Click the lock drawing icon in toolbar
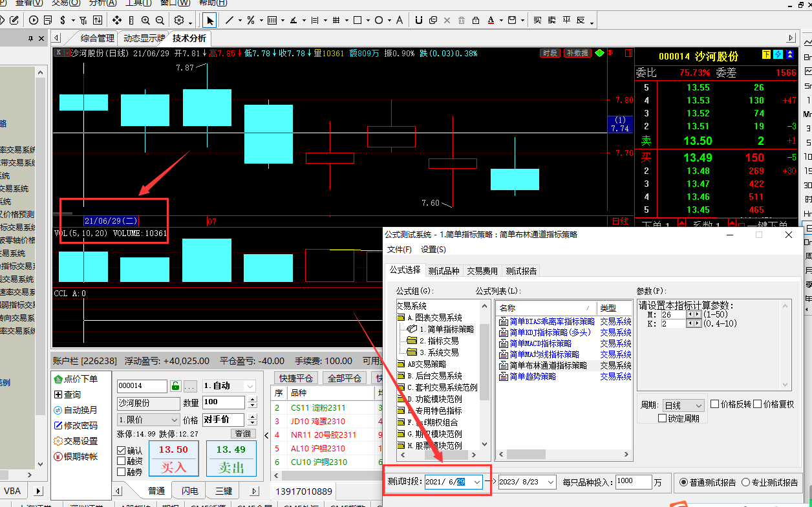 coord(476,20)
